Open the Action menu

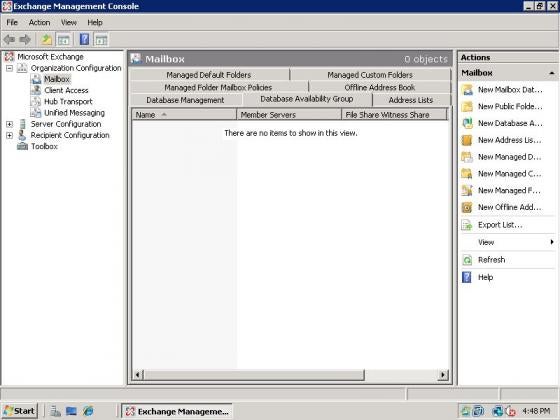(39, 22)
